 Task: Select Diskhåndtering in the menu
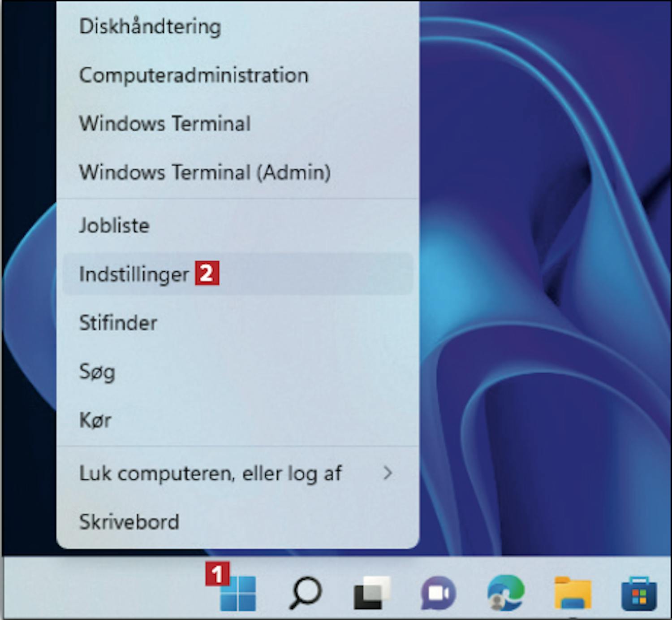(x=150, y=26)
